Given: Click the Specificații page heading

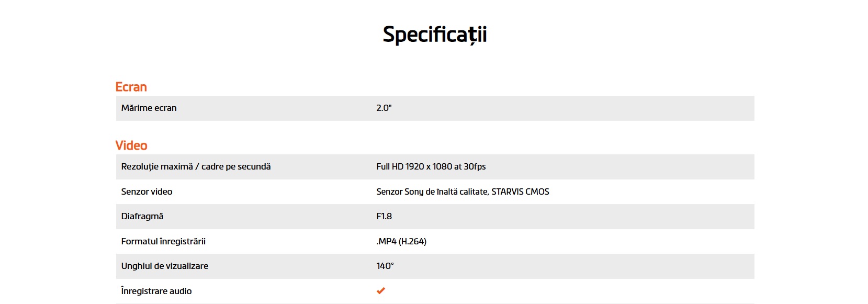Looking at the screenshot, I should click(x=434, y=35).
